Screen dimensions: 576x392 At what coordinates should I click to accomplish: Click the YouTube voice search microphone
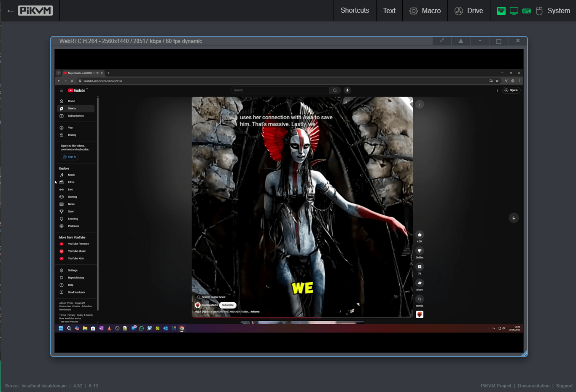[347, 90]
